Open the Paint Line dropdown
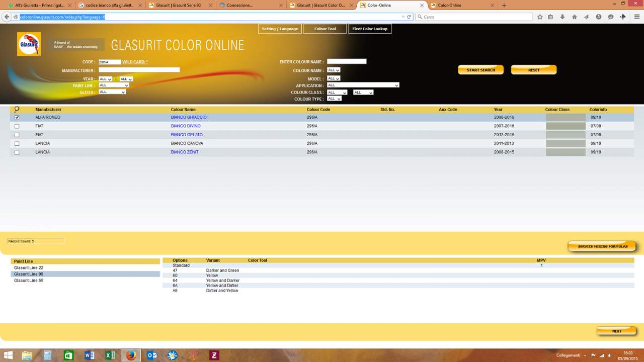The image size is (644, 362). pos(114,85)
